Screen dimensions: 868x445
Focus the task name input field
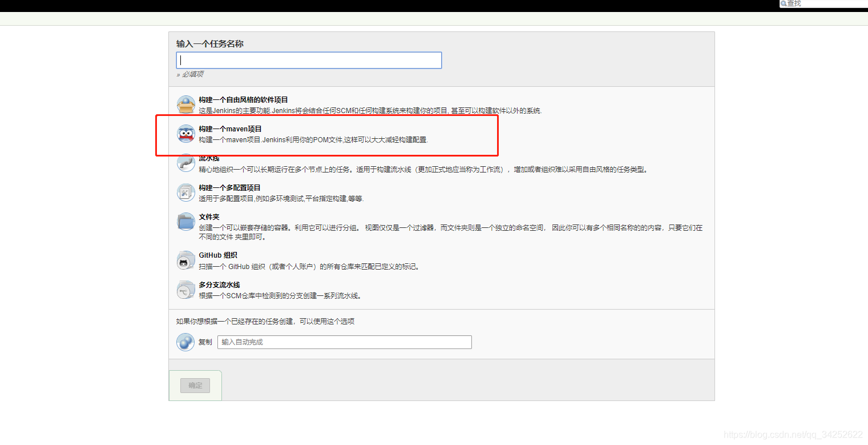click(x=309, y=60)
